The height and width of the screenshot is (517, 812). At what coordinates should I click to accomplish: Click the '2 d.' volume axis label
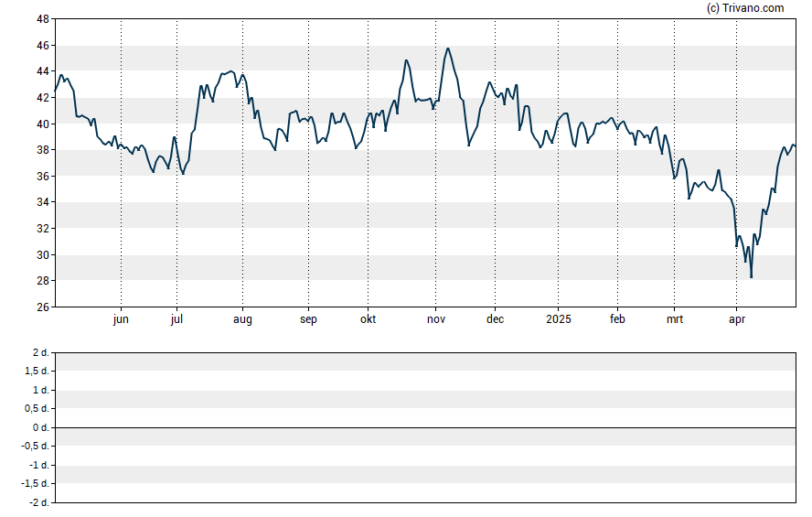pyautogui.click(x=41, y=353)
